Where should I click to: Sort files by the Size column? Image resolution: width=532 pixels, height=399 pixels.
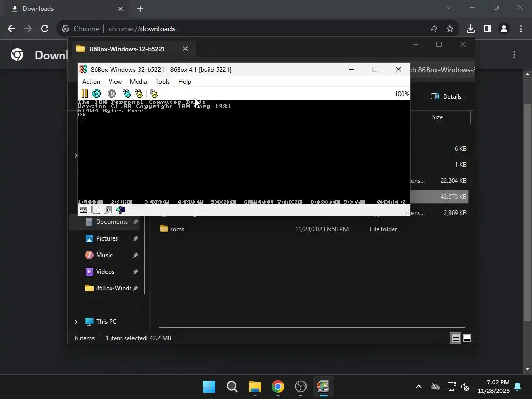[449, 117]
